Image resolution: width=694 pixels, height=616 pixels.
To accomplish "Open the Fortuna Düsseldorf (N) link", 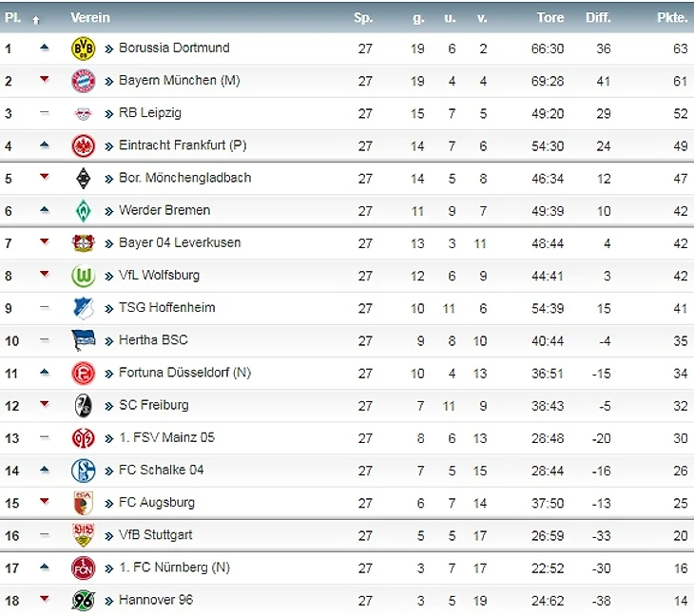I will pyautogui.click(x=184, y=373).
